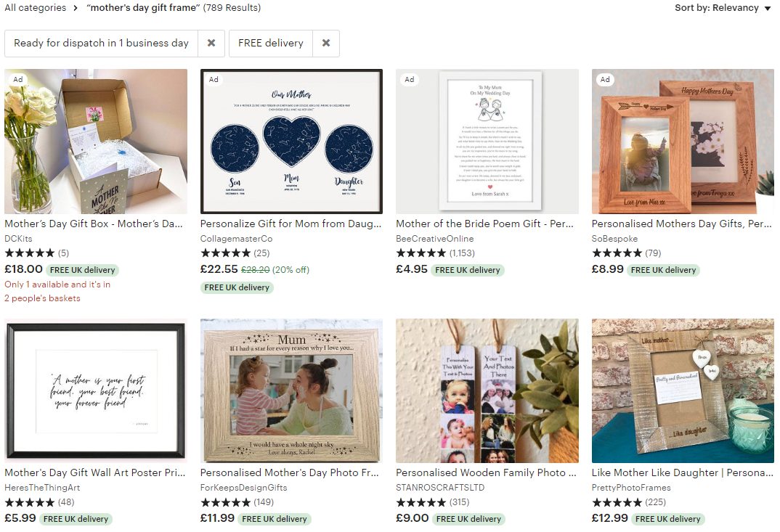Open Mother of the Bride Poem image
The width and height of the screenshot is (780, 532).
(x=487, y=142)
